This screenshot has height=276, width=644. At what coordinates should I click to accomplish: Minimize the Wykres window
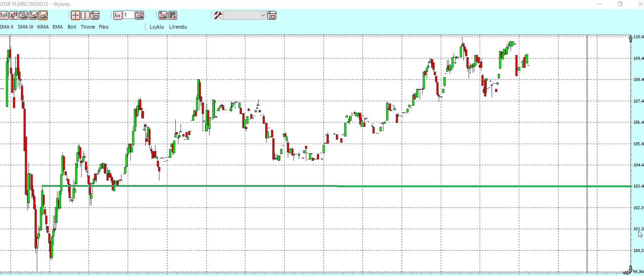600,4
